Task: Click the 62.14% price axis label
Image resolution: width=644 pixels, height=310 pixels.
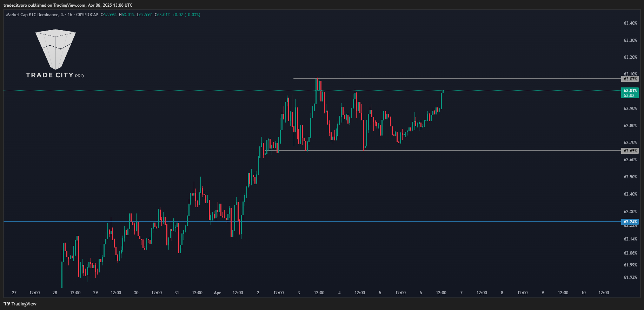Action: coord(630,239)
